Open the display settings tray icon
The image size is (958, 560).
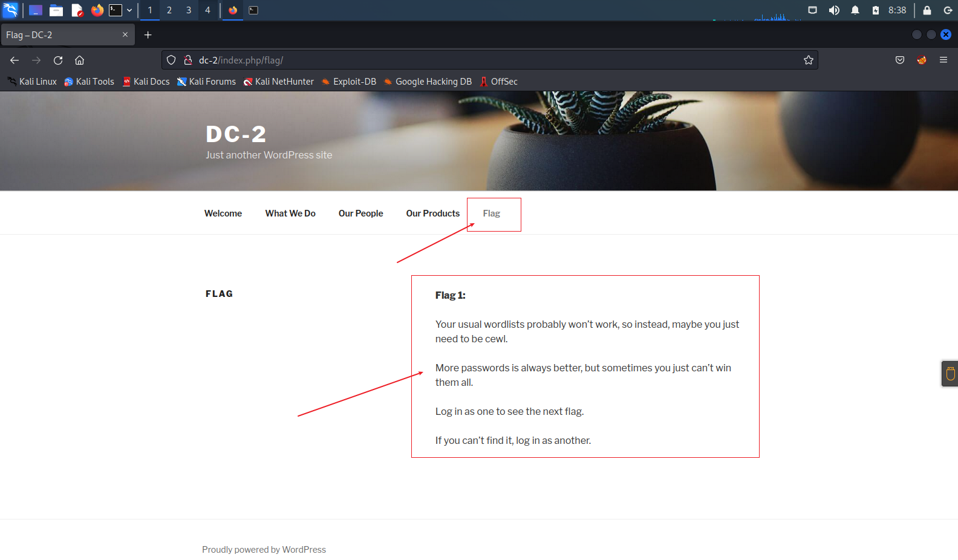[x=813, y=10]
